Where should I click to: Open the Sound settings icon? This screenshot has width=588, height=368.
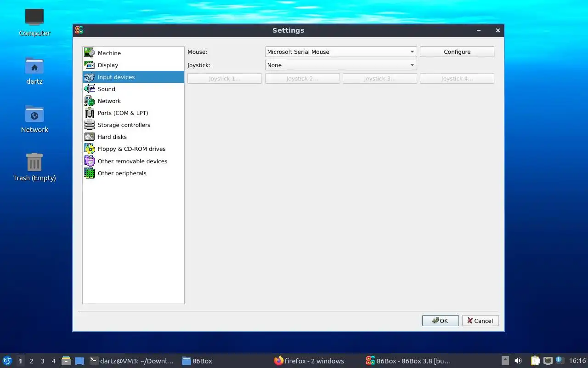click(x=90, y=89)
